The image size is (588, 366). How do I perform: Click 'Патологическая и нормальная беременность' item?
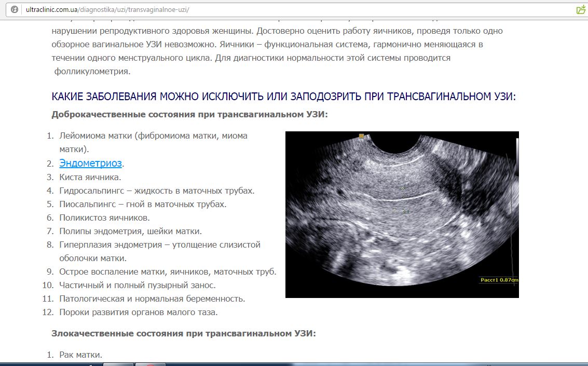coord(152,299)
